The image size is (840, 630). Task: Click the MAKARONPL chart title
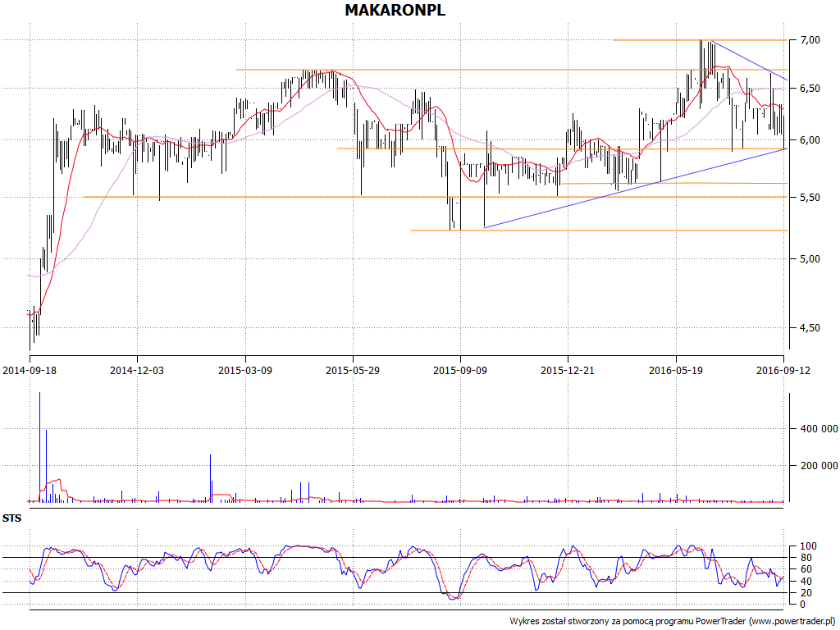pos(395,10)
